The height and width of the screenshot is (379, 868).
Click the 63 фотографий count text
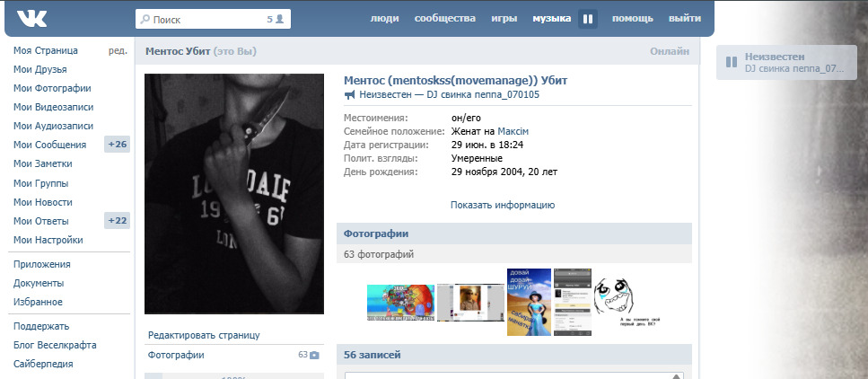379,255
